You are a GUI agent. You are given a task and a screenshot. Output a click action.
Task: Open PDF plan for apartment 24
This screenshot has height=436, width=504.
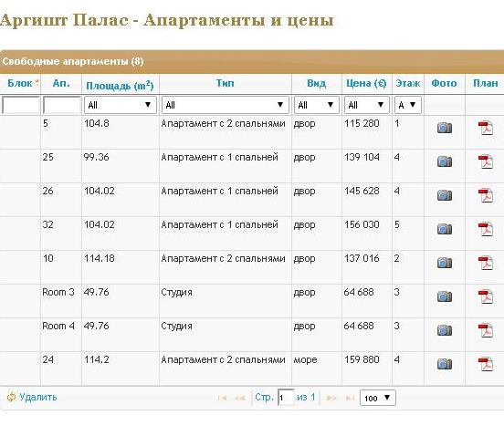point(486,364)
